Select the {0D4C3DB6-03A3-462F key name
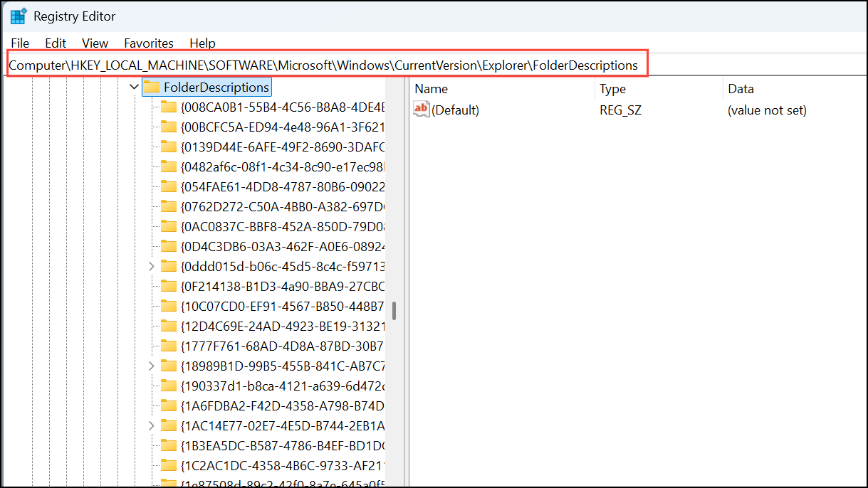 tap(283, 247)
